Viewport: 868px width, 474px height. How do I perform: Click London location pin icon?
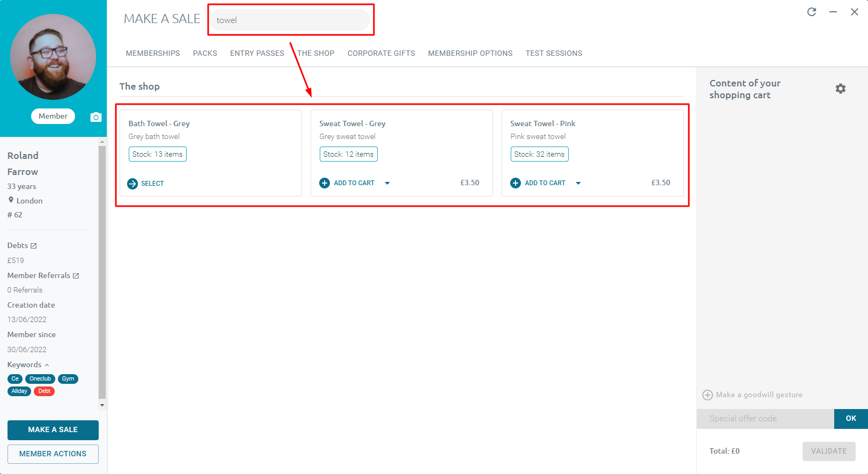point(11,200)
